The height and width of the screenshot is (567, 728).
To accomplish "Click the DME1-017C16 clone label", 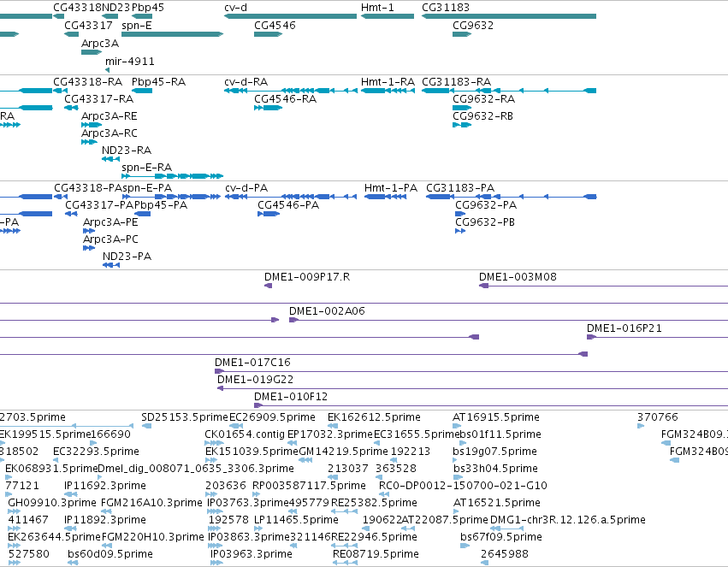I will 252,363.
